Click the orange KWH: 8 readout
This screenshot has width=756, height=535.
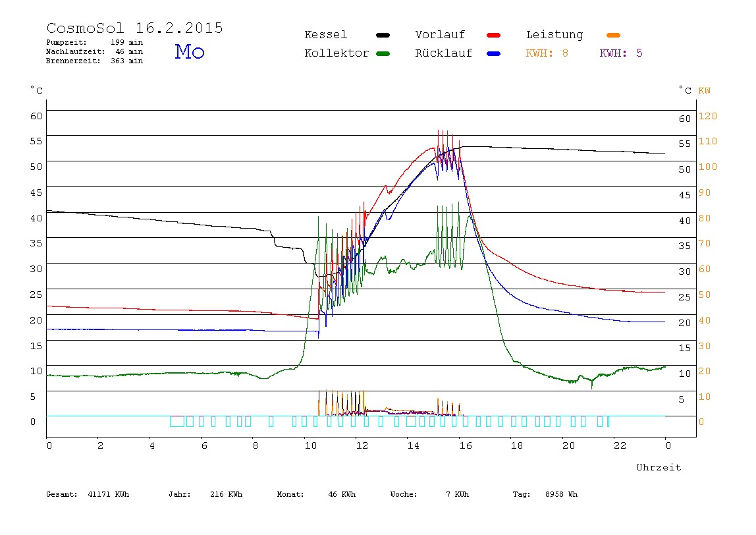point(547,53)
